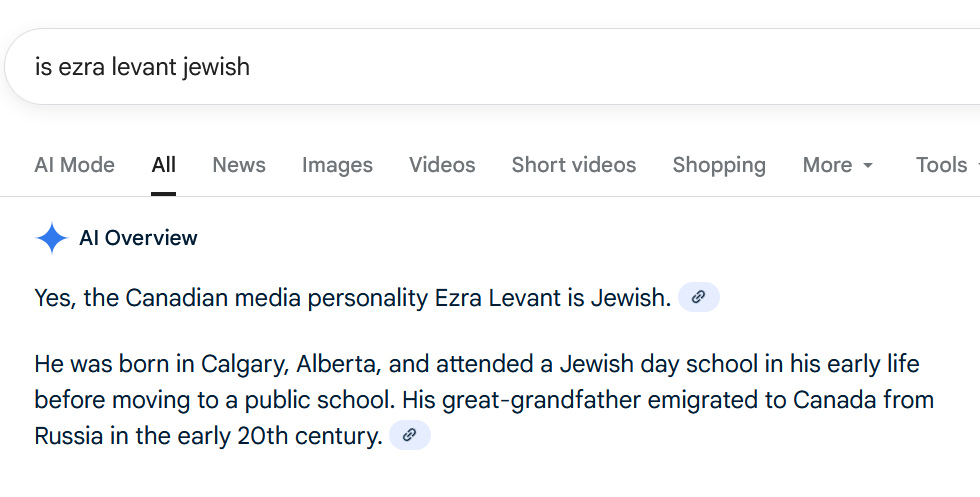Viewport: 980px width, 497px height.
Task: Click the sentence starting with "Yes, the Canadian"
Action: 352,298
